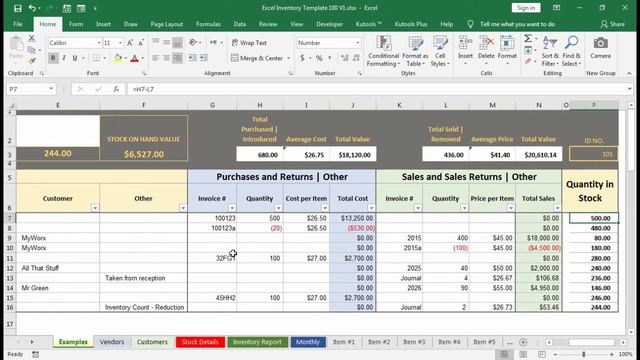Open the File menu
Viewport: 640px width, 360px height.
point(18,24)
